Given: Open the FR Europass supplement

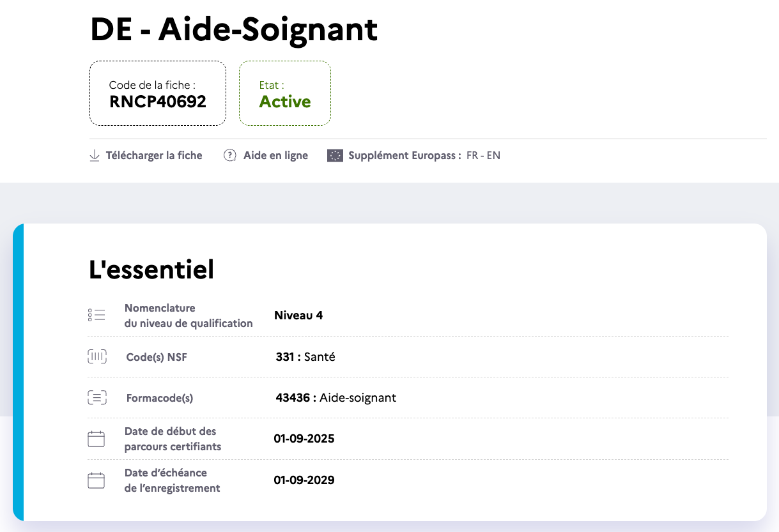Looking at the screenshot, I should coord(472,155).
